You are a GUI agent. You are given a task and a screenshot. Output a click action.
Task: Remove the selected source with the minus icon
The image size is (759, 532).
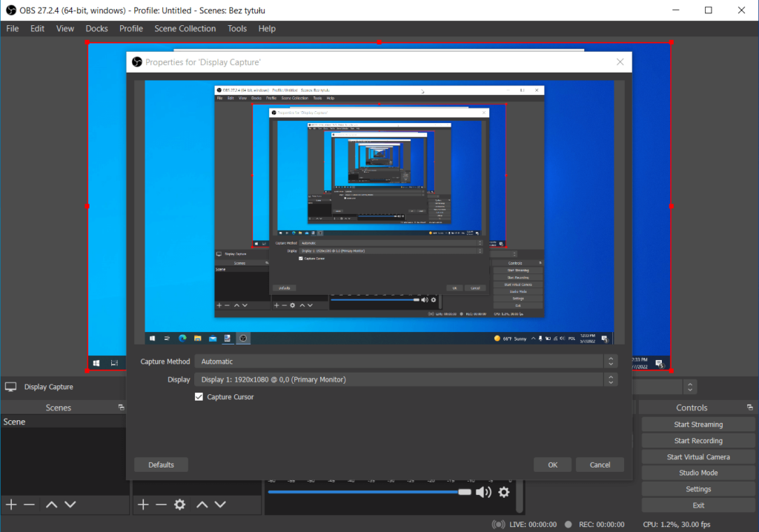(x=161, y=505)
